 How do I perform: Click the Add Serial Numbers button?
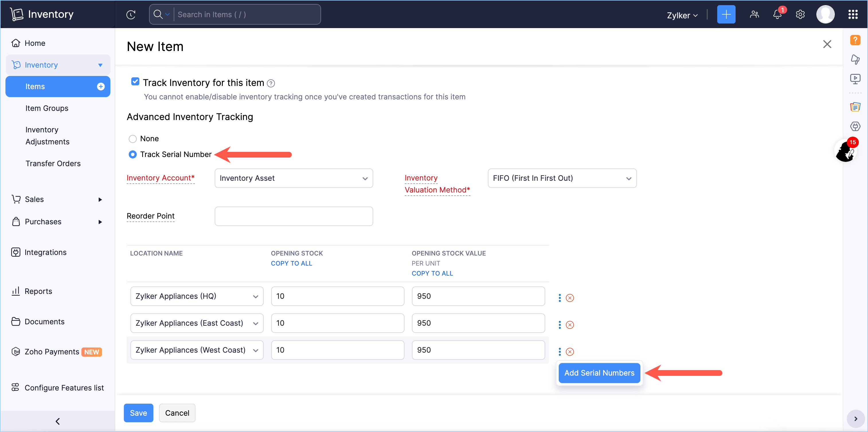point(599,373)
